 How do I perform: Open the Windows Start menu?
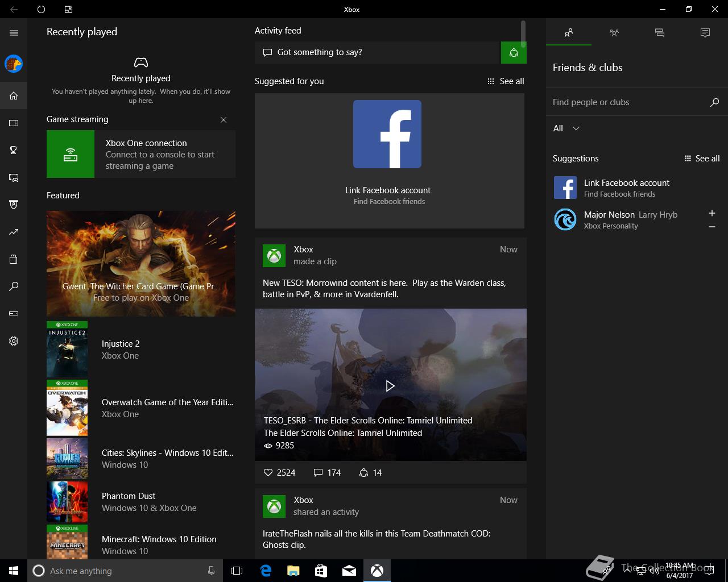(14, 571)
